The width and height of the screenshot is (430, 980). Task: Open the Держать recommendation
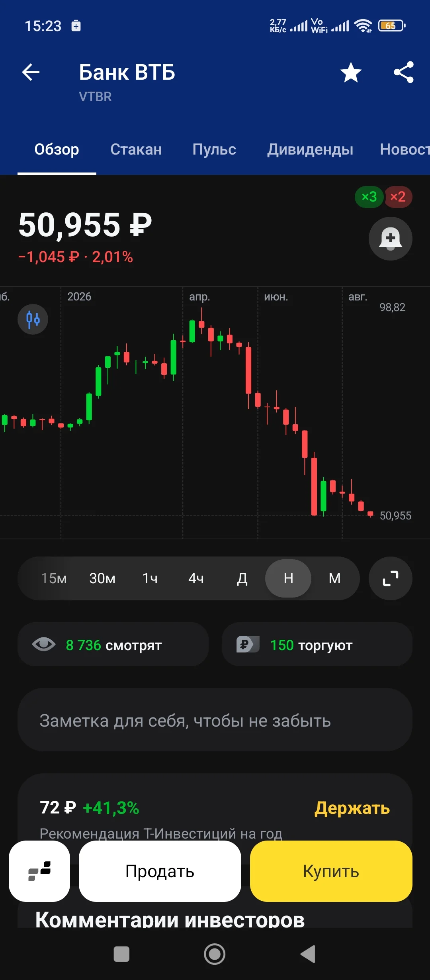pos(352,808)
